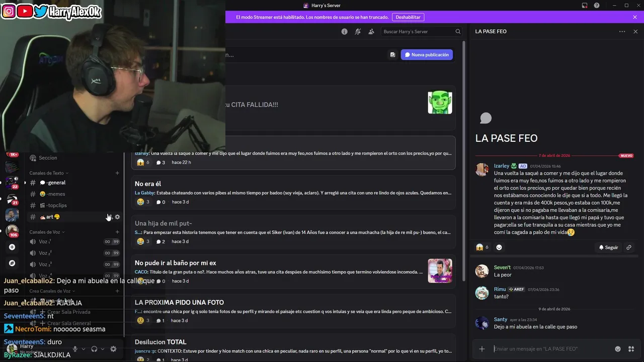Image resolution: width=644 pixels, height=362 pixels.
Task: Toggle headphones deafen in user panel
Action: click(x=94, y=349)
